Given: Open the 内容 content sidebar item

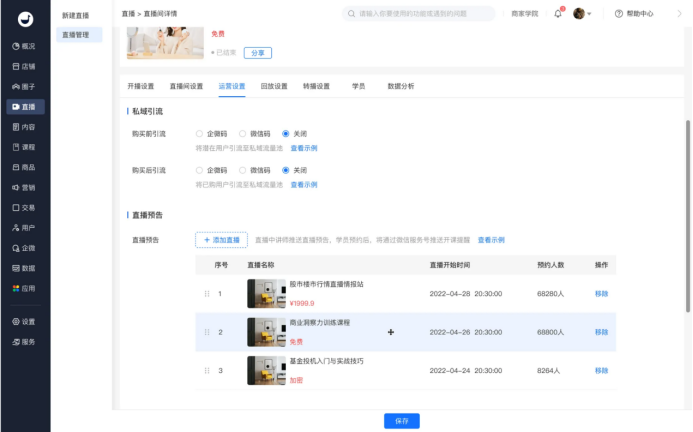Looking at the screenshot, I should [x=25, y=127].
